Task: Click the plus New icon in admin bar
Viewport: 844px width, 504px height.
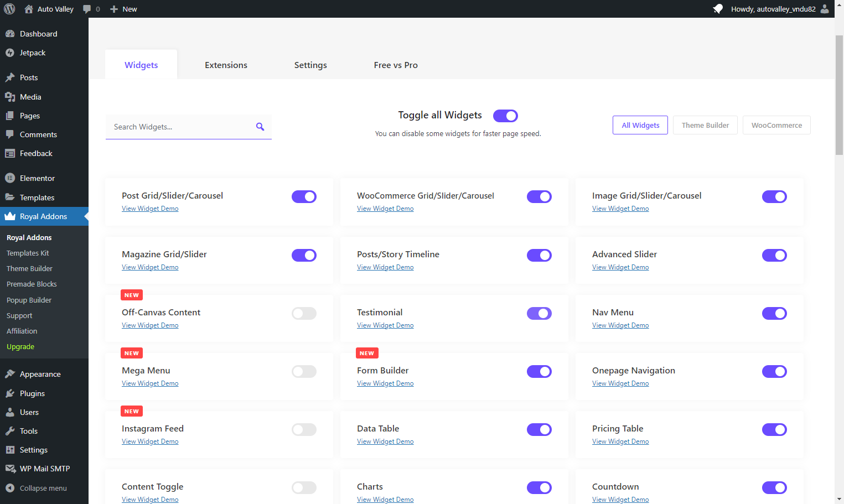Action: (x=114, y=9)
